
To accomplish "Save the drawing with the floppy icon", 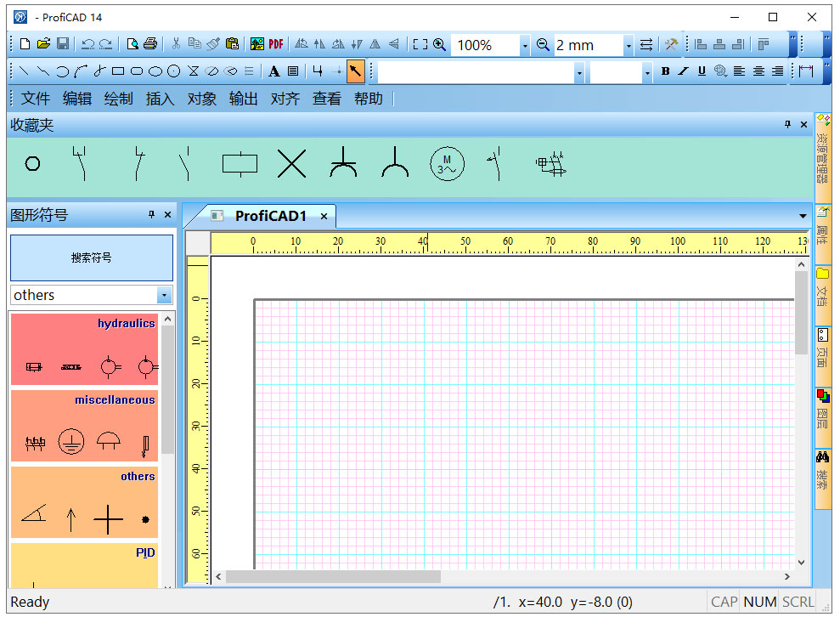I will point(63,44).
